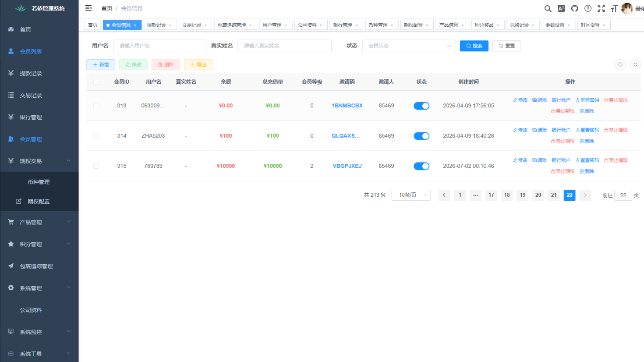Go to previous page arrow in pagination
644x362 pixels.
point(444,195)
